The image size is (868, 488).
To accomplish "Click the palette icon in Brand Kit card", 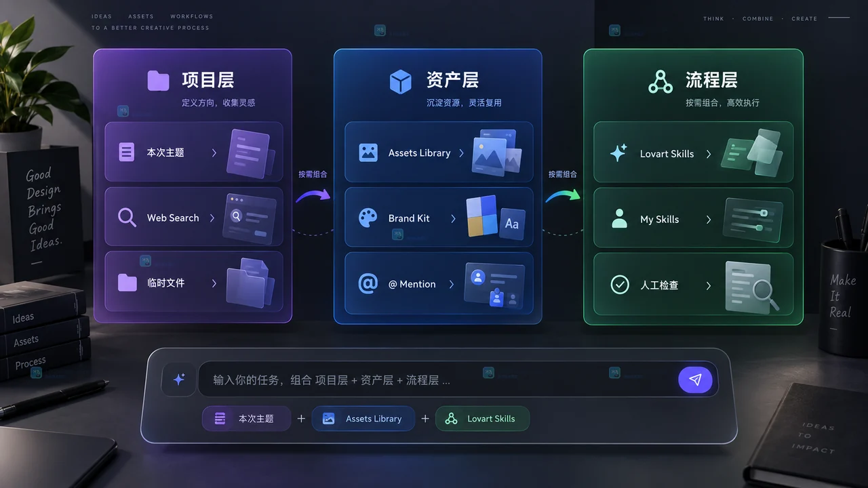I will coord(368,218).
